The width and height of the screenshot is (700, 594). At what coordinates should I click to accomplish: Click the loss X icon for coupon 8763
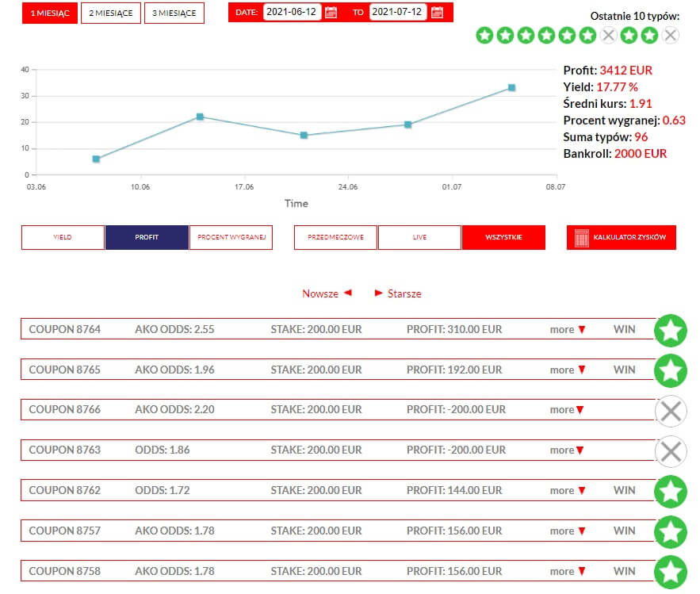pyautogui.click(x=670, y=451)
